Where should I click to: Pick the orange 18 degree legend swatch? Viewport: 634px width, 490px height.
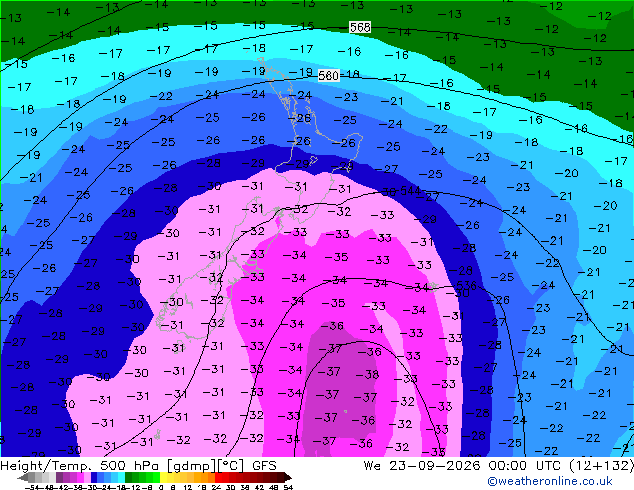(205, 477)
